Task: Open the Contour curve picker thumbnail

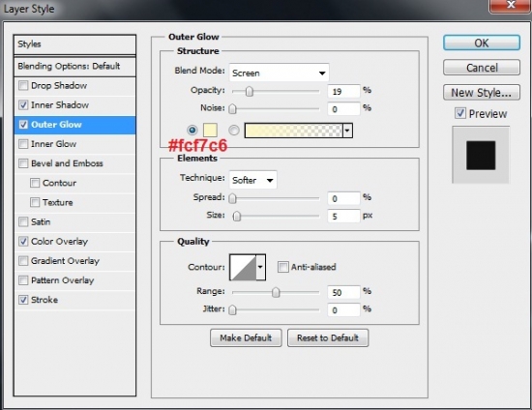Action: coord(243,267)
